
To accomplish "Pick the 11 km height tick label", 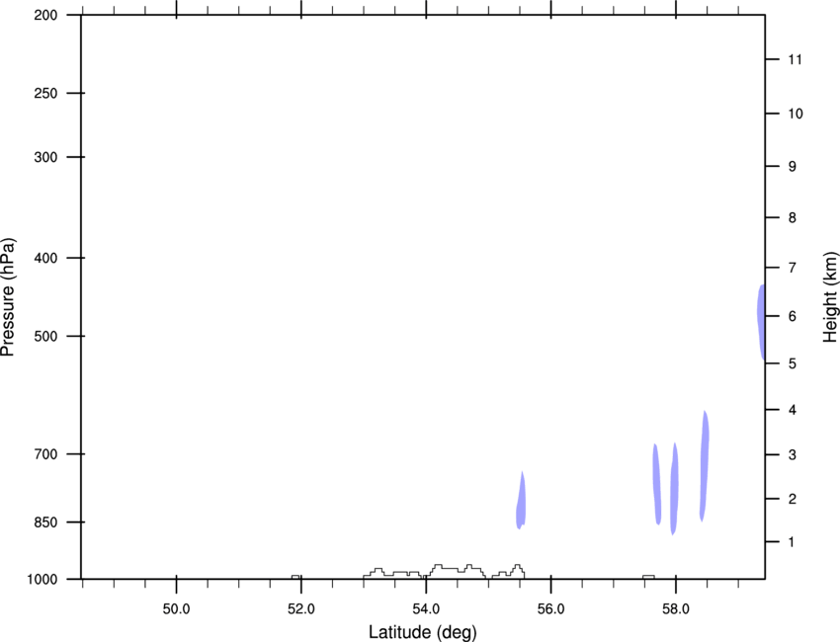I will [x=795, y=59].
